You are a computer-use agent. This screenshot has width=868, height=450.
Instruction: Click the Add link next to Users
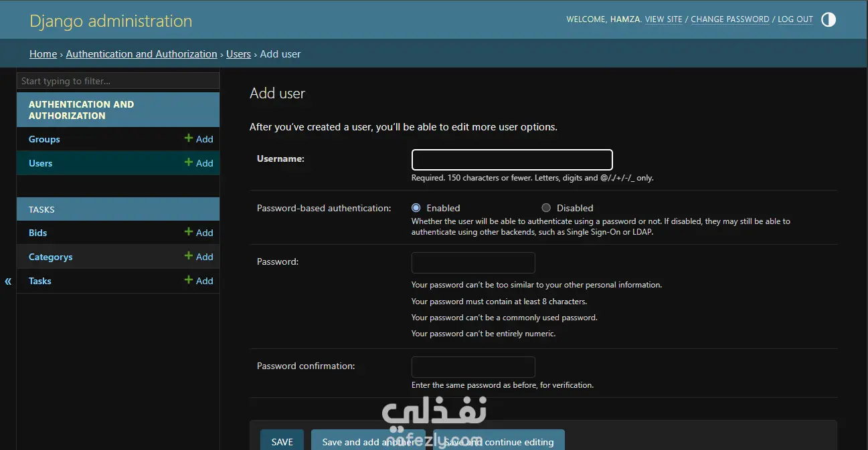199,163
